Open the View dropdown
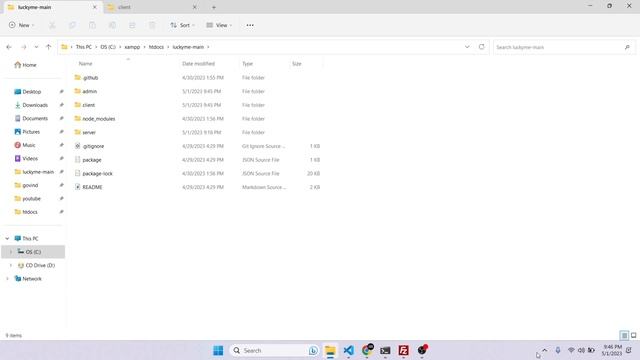The width and height of the screenshot is (640, 360). click(x=219, y=25)
